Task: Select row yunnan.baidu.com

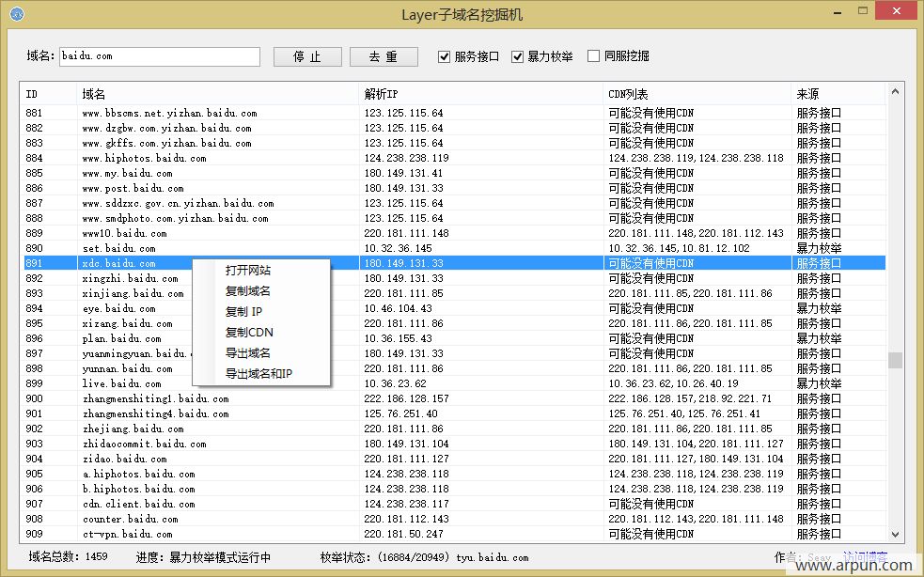Action: point(454,368)
